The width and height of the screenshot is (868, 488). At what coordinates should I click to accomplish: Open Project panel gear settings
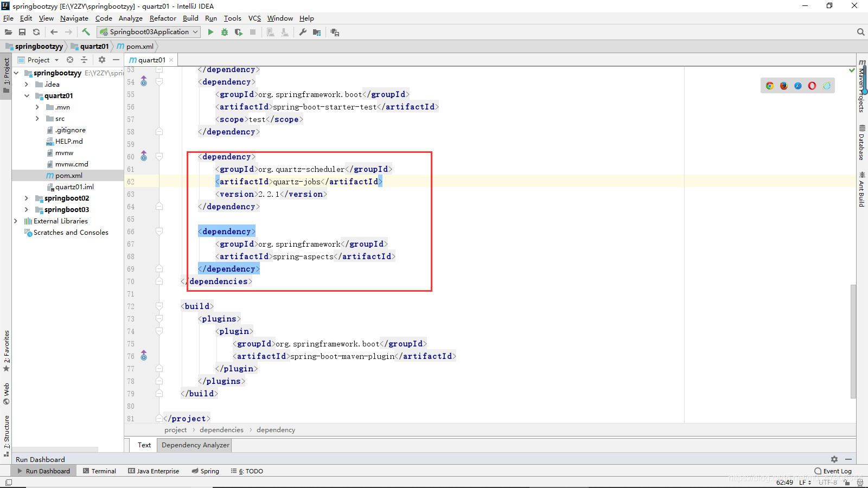(x=102, y=60)
